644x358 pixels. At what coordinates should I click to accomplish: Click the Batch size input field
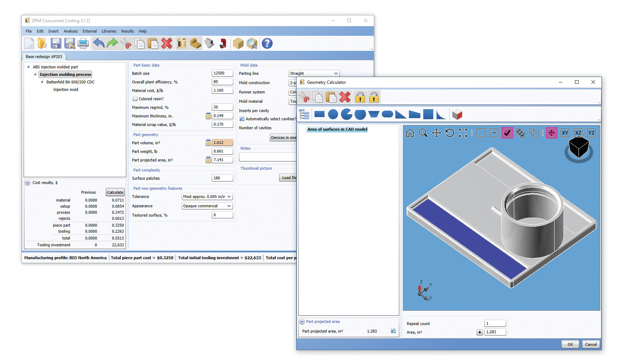tap(222, 73)
